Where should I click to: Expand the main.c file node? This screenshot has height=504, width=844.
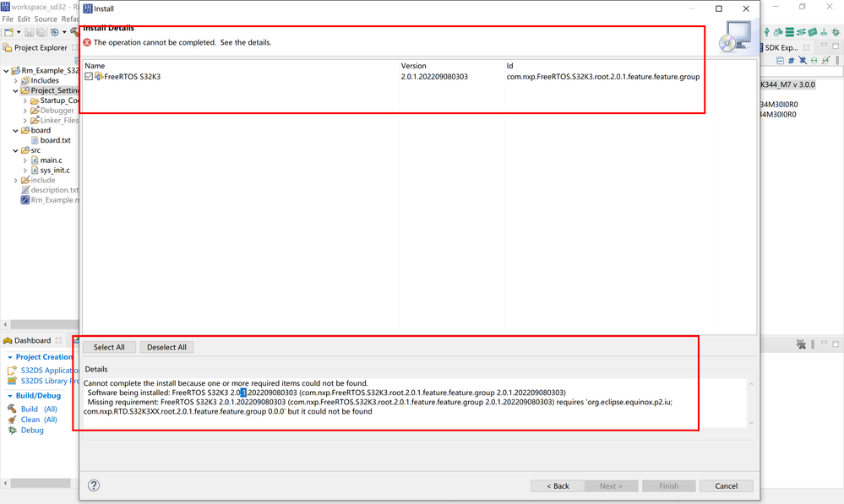coord(25,160)
